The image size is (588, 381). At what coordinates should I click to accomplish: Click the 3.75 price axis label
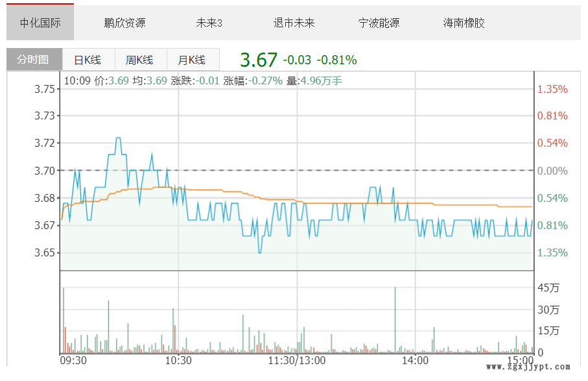coord(45,89)
